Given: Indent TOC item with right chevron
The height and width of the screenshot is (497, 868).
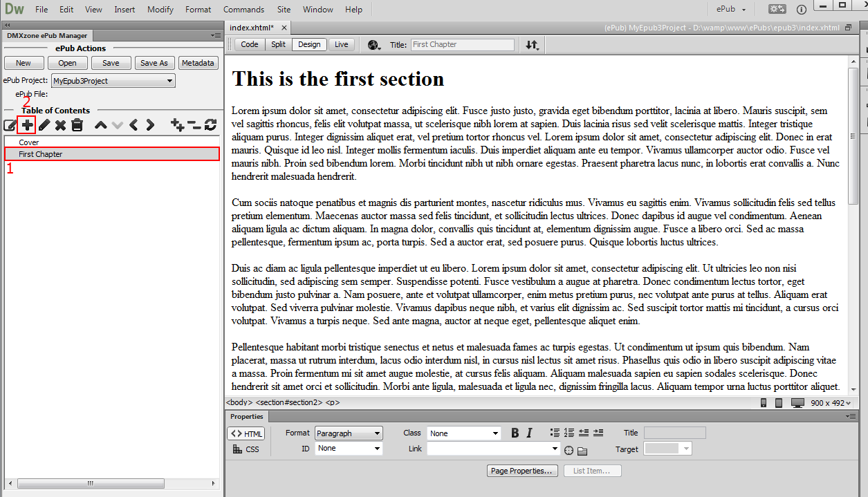Looking at the screenshot, I should tap(150, 125).
